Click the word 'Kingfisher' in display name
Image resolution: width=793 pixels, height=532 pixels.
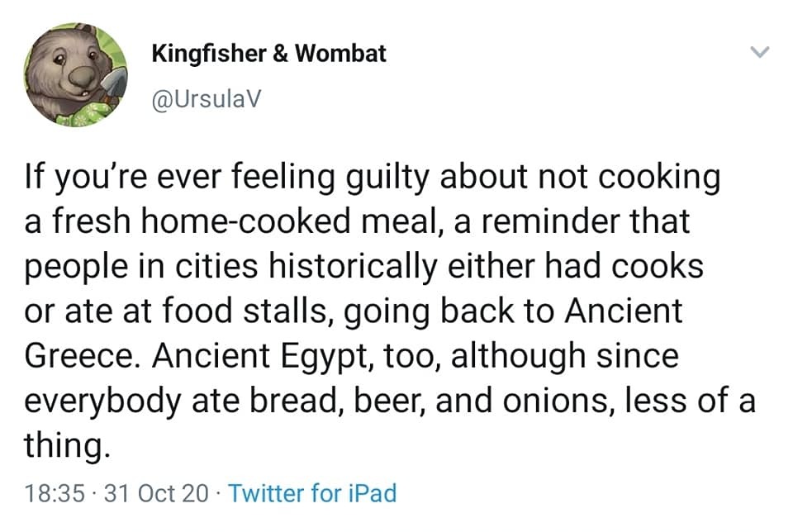click(207, 55)
